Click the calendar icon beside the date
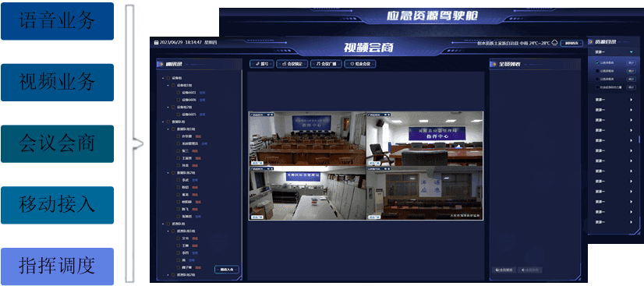Viewport: 644px width, 286px height. 156,42
